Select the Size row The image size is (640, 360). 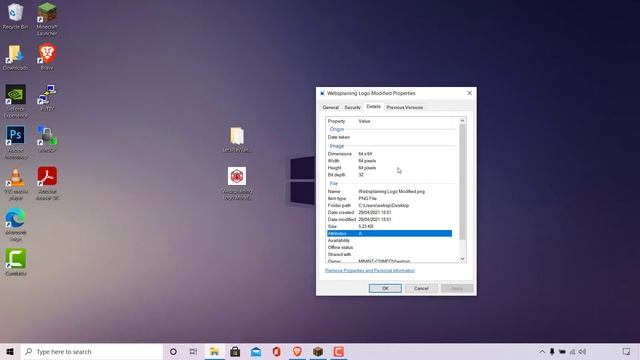389,226
